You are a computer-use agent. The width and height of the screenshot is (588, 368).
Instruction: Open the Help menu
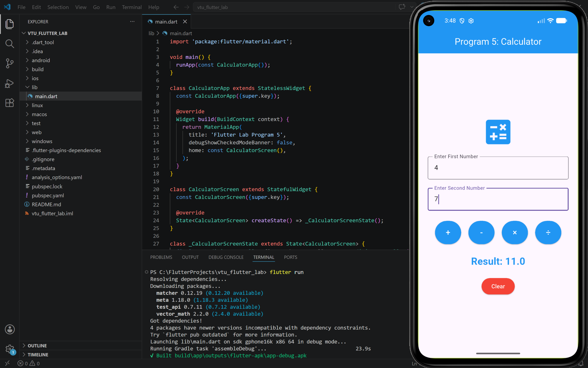[154, 7]
